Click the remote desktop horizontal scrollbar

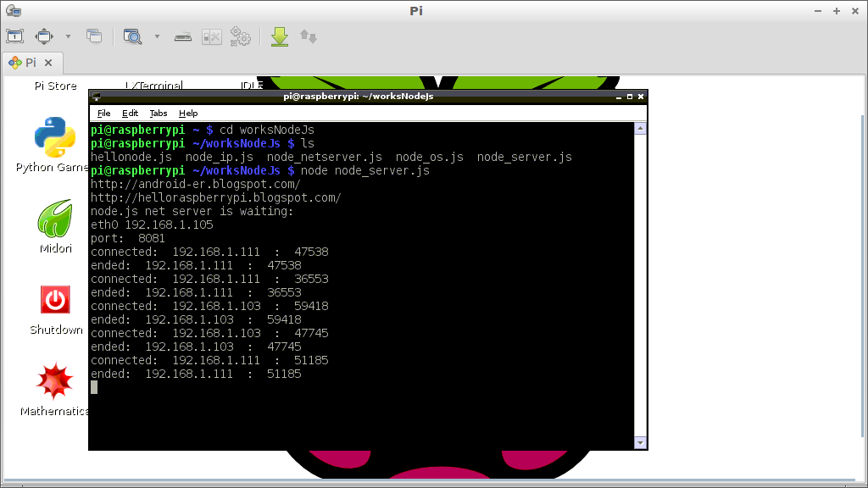(x=429, y=480)
